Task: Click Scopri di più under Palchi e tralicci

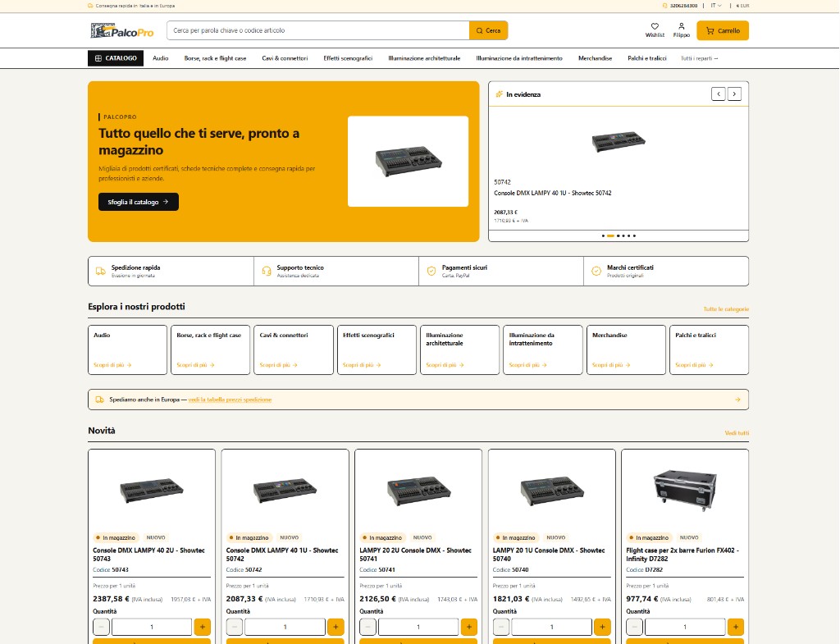Action: [x=694, y=365]
